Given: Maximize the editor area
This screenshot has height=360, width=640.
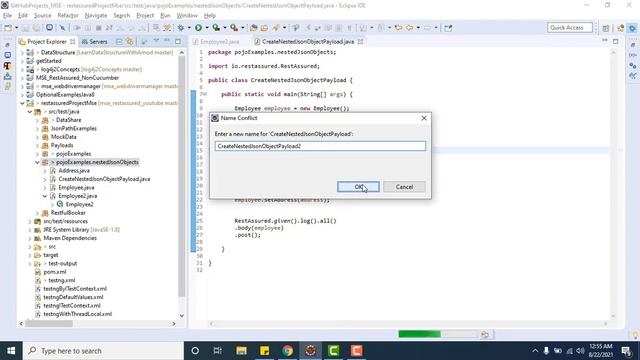Looking at the screenshot, I should (616, 41).
